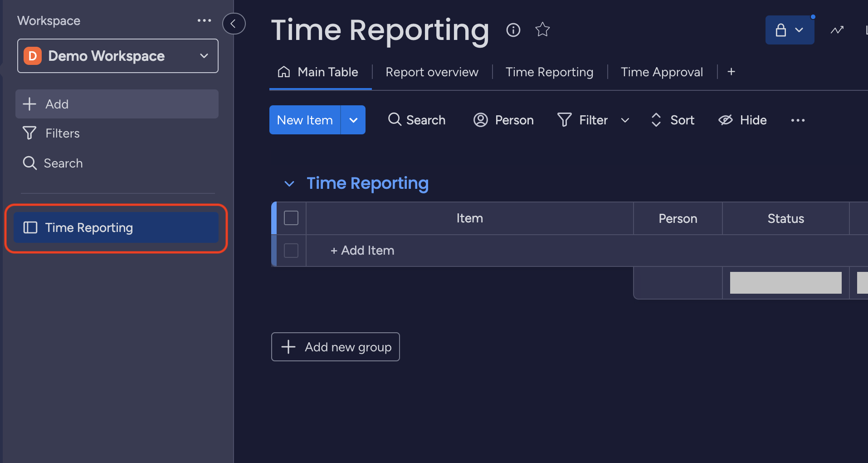This screenshot has width=868, height=463.
Task: Click the funnel icon in toolbar Filter
Action: (x=565, y=120)
